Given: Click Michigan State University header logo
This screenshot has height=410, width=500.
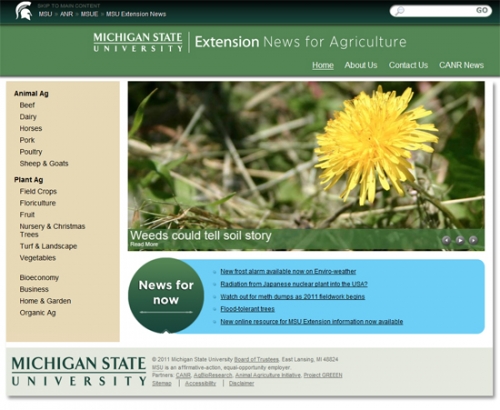Looking at the screenshot, I should [x=138, y=42].
